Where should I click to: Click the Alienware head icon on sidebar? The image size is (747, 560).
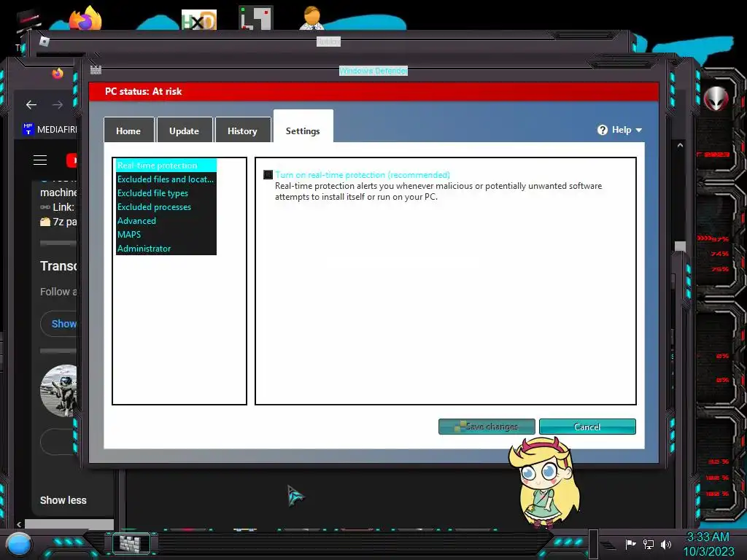(716, 99)
